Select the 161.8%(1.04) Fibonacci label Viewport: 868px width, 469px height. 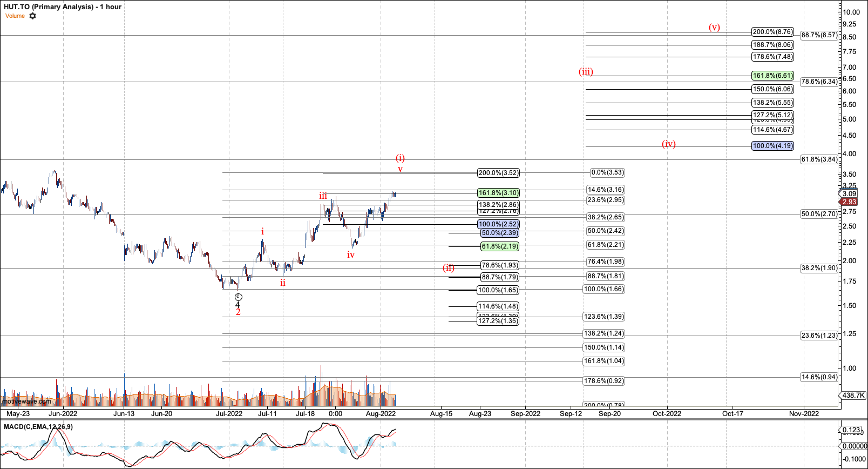pyautogui.click(x=604, y=361)
